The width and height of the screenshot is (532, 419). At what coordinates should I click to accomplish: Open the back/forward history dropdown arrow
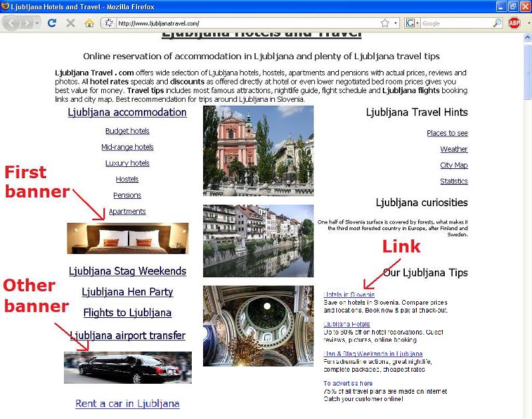[x=37, y=23]
